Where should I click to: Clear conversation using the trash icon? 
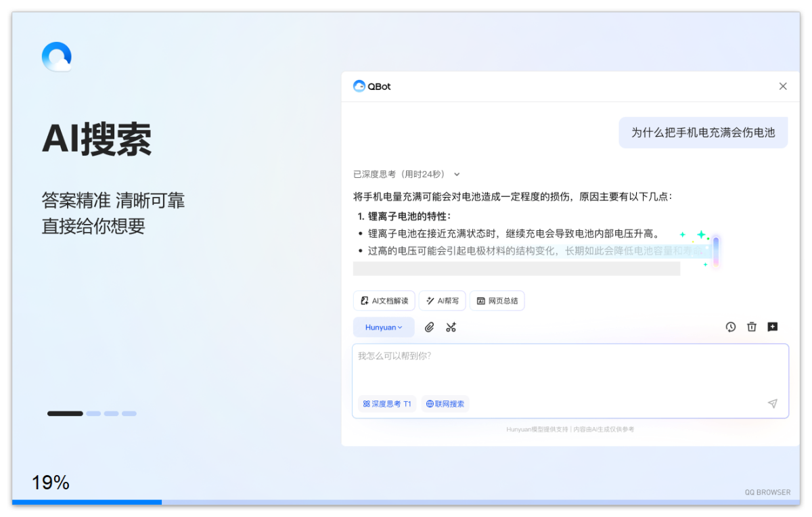[752, 327]
